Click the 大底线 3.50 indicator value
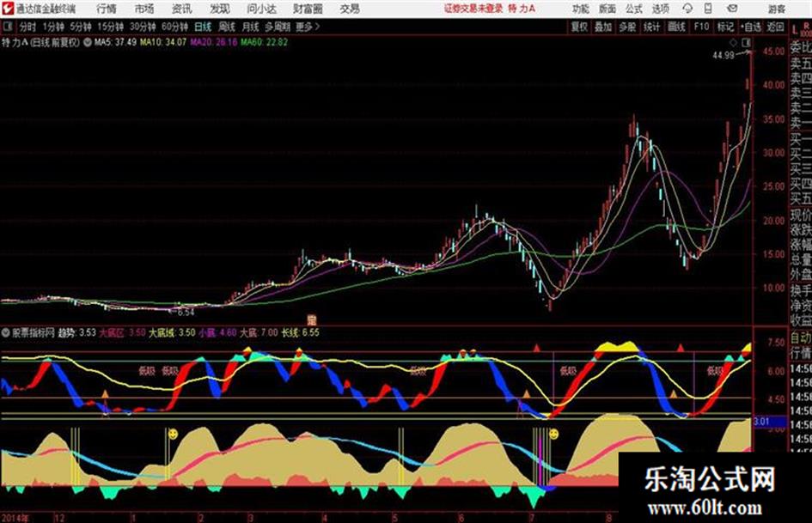 coord(172,332)
